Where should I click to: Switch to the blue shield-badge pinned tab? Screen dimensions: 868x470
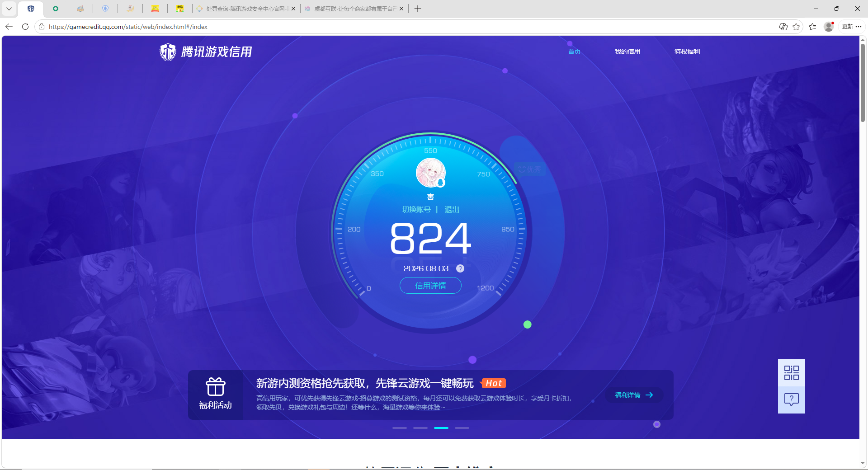point(105,9)
